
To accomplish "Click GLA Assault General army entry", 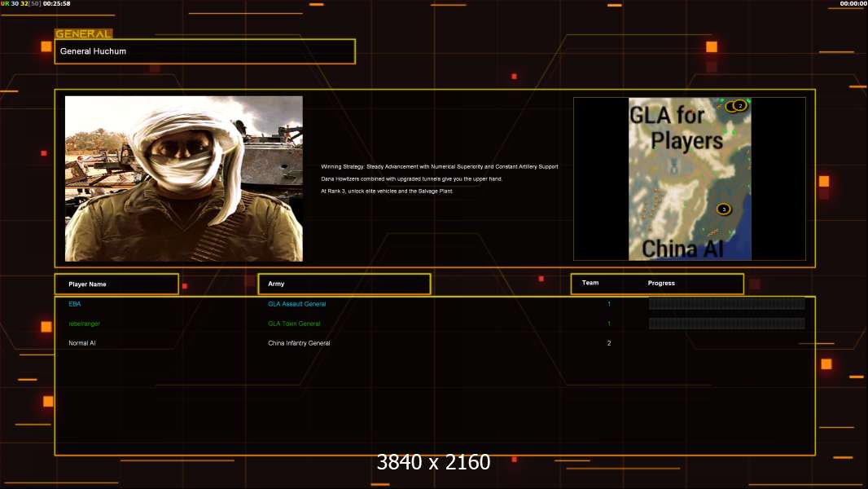I will pyautogui.click(x=296, y=304).
